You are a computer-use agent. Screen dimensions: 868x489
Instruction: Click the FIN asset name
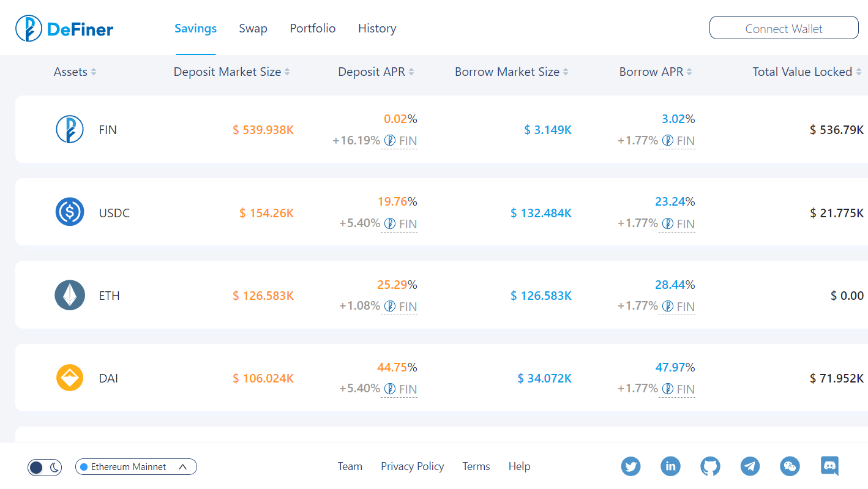pos(108,130)
